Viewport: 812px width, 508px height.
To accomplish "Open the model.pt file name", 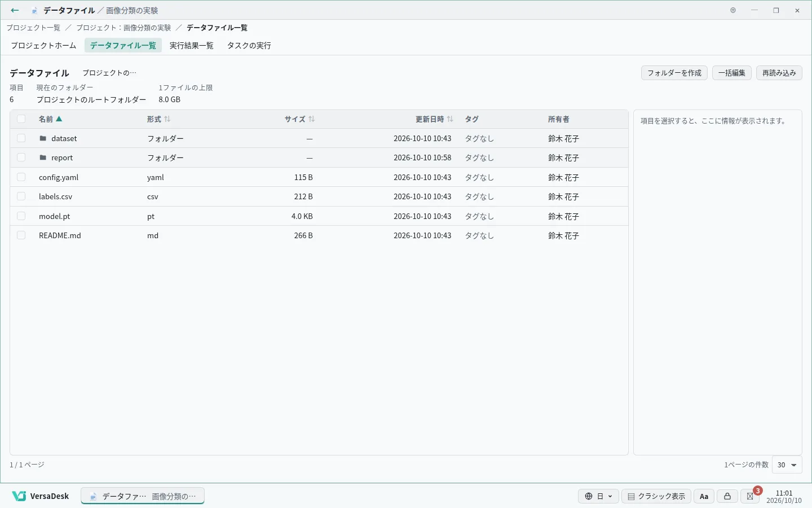I will coord(55,216).
